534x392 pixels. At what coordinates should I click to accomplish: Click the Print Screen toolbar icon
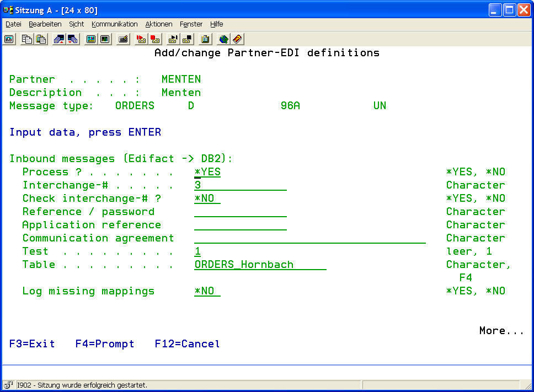[x=9, y=39]
